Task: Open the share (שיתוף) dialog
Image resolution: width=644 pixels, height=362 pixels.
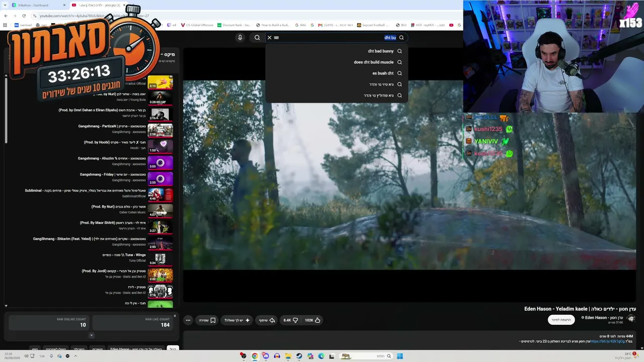Action: [267, 320]
